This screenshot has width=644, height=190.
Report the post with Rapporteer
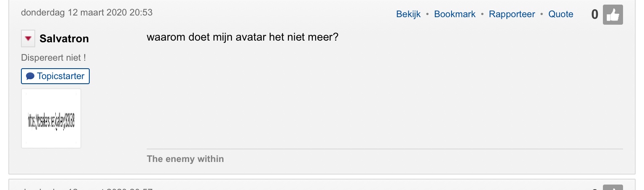point(512,14)
